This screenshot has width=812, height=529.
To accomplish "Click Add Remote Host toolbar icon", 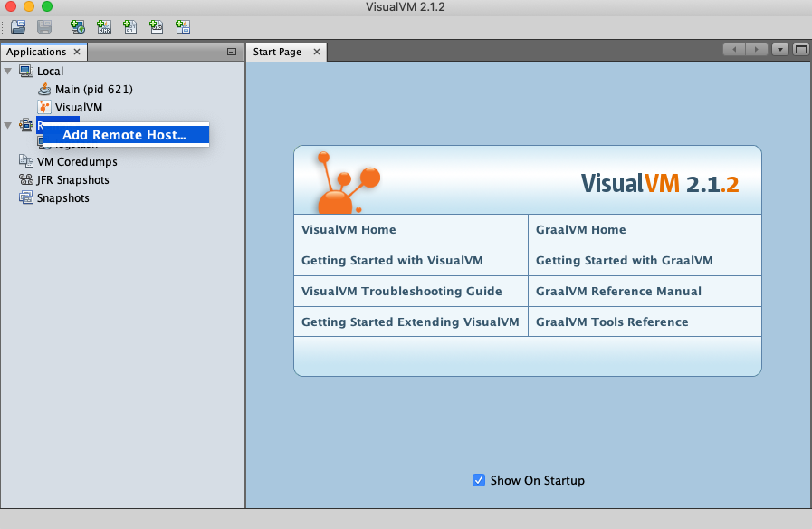I will [78, 26].
